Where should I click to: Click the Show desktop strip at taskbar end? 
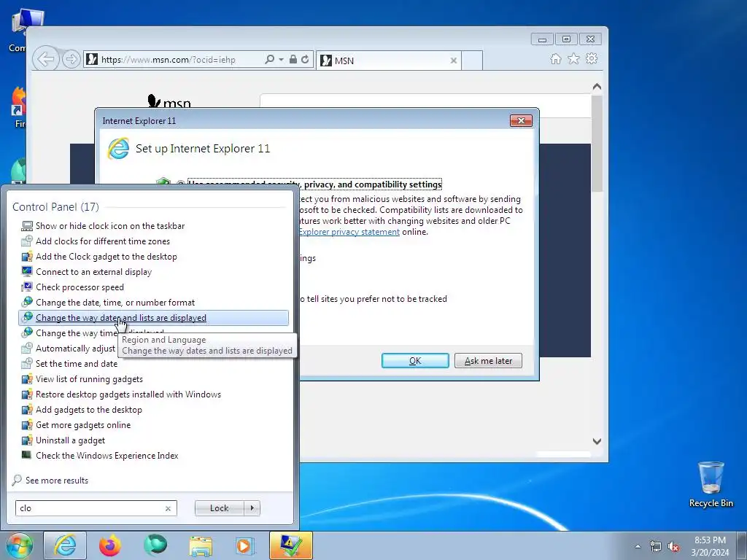(x=742, y=545)
